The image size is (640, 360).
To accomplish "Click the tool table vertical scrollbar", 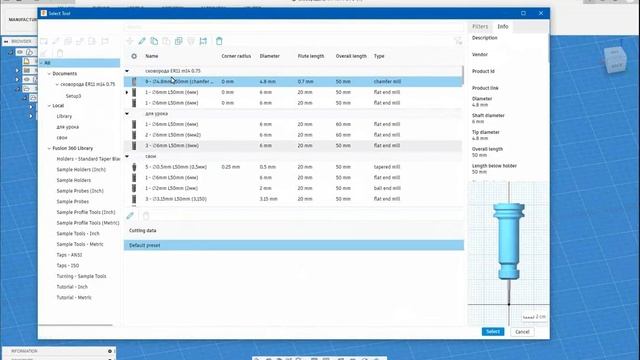I will pyautogui.click(x=463, y=76).
